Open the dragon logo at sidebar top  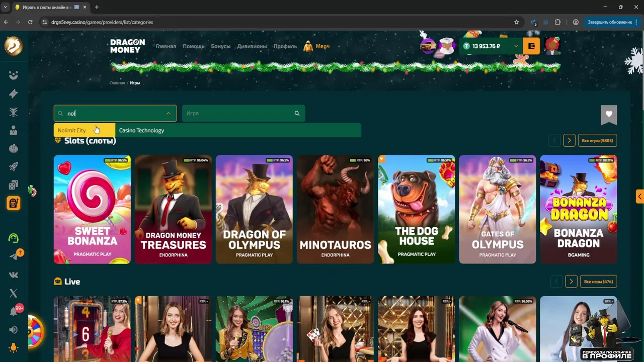[x=14, y=46]
